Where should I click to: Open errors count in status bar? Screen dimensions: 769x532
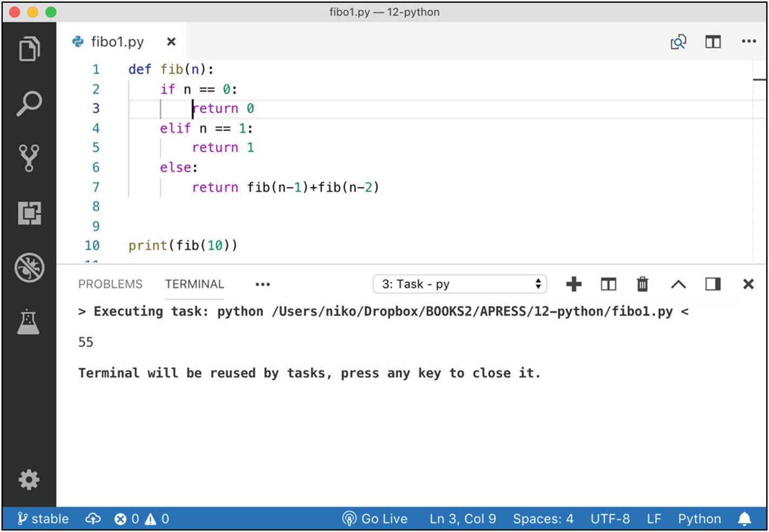[x=126, y=519]
